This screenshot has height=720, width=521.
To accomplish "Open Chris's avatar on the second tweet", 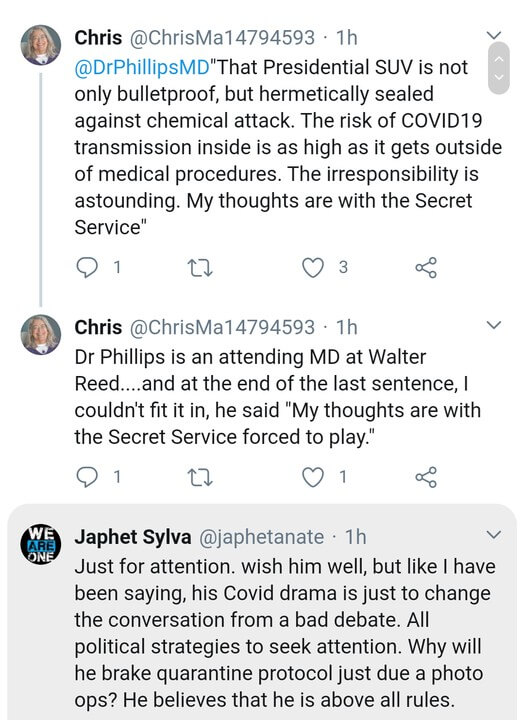I will [41, 335].
